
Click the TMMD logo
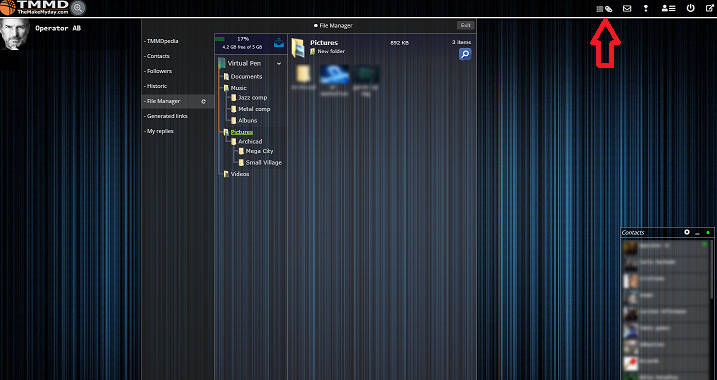pyautogui.click(x=35, y=8)
